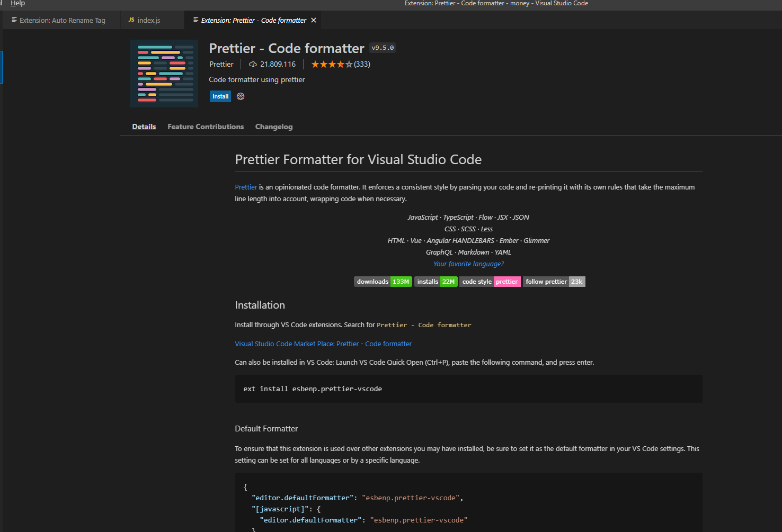
Task: Click the inline code Prettier - Code formatter
Action: pyautogui.click(x=424, y=325)
